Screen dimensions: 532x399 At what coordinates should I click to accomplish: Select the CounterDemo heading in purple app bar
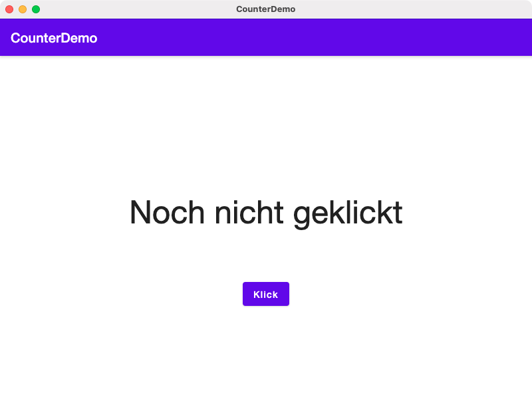pyautogui.click(x=54, y=38)
